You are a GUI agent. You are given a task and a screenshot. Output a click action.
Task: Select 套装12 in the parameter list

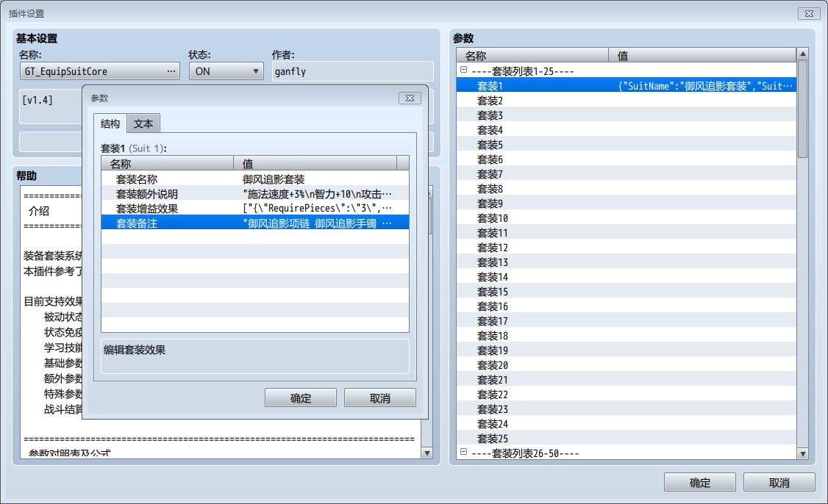tap(627, 248)
